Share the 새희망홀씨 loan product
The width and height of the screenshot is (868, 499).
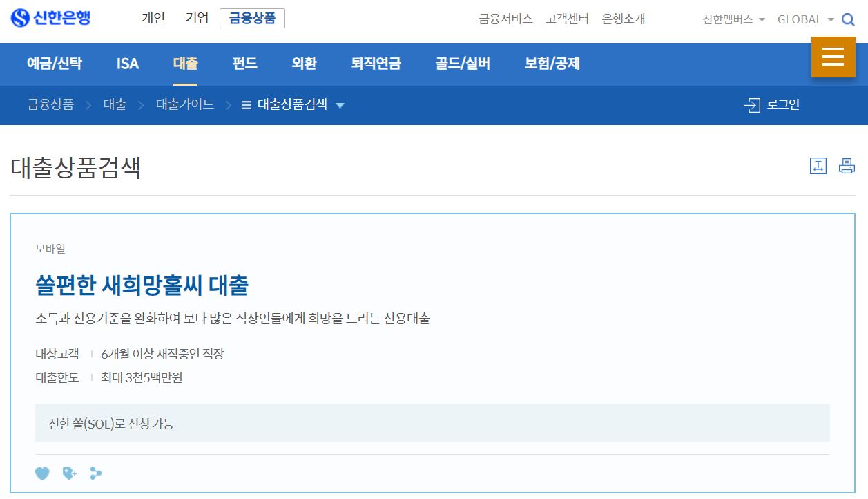(x=95, y=473)
